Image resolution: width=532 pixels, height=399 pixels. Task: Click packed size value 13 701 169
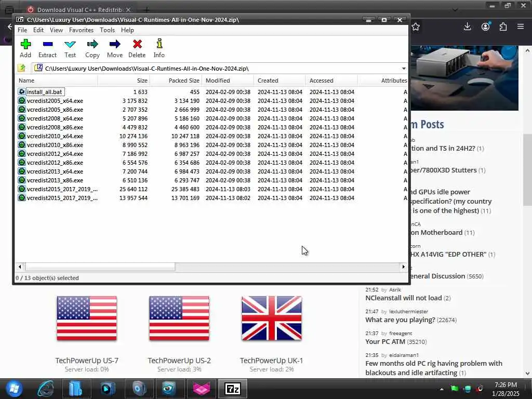click(x=185, y=198)
